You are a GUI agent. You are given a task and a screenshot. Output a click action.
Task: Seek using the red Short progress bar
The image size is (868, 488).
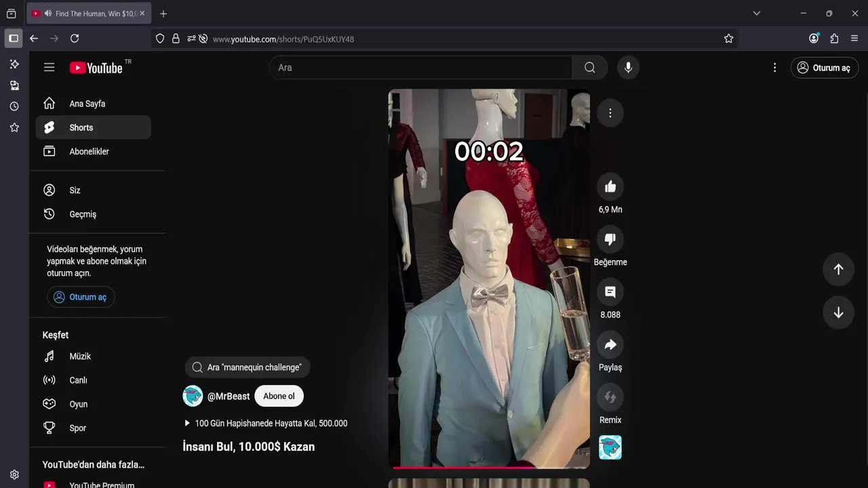(x=488, y=467)
